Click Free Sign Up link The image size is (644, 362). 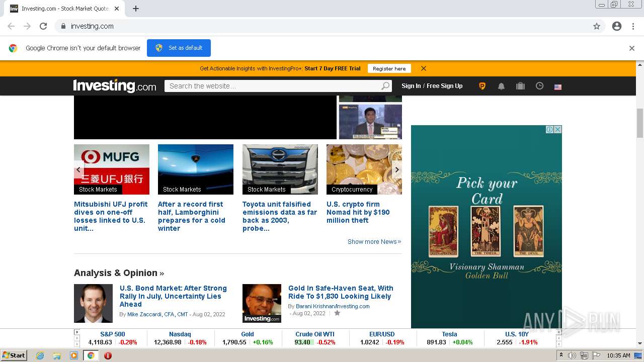(x=445, y=86)
